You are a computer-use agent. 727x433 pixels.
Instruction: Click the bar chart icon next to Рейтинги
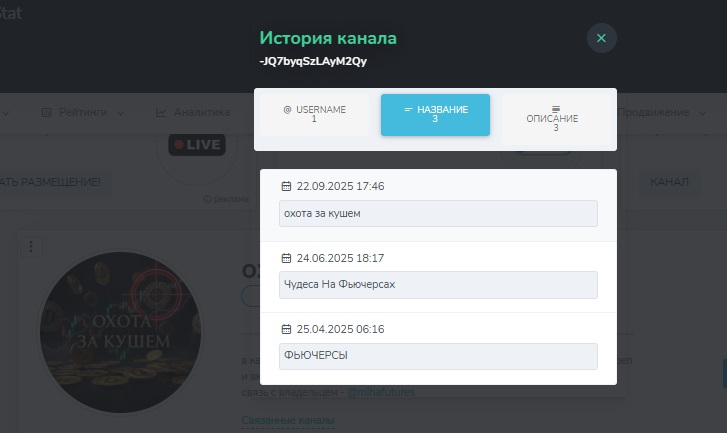click(x=46, y=113)
